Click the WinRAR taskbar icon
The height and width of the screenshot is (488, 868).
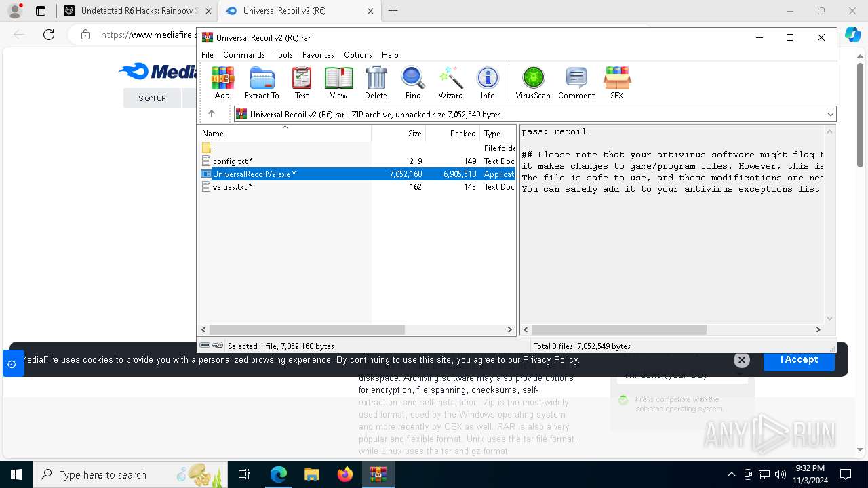(x=378, y=474)
